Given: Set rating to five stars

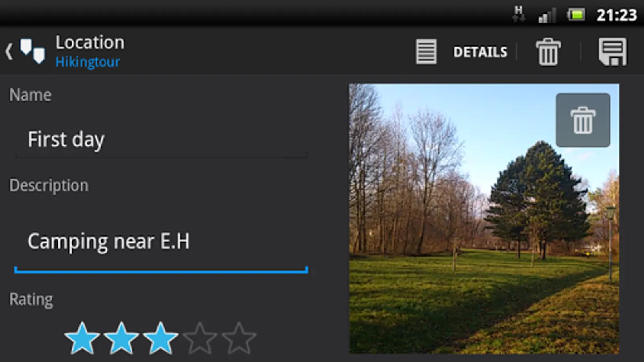Looking at the screenshot, I should (239, 338).
